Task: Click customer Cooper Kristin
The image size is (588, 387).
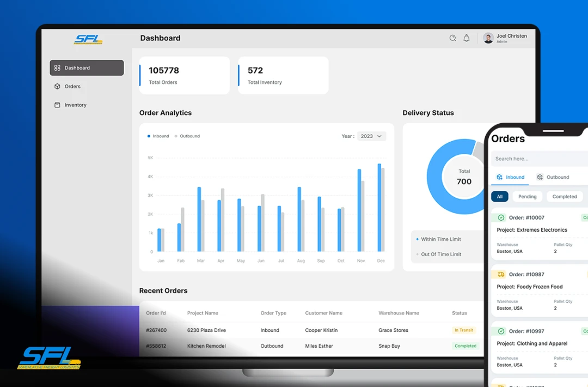Action: (321, 330)
